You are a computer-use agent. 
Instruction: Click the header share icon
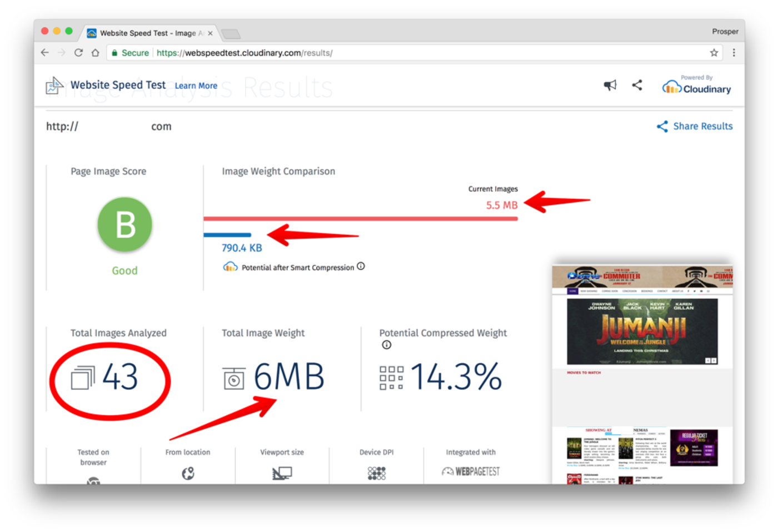pos(637,85)
